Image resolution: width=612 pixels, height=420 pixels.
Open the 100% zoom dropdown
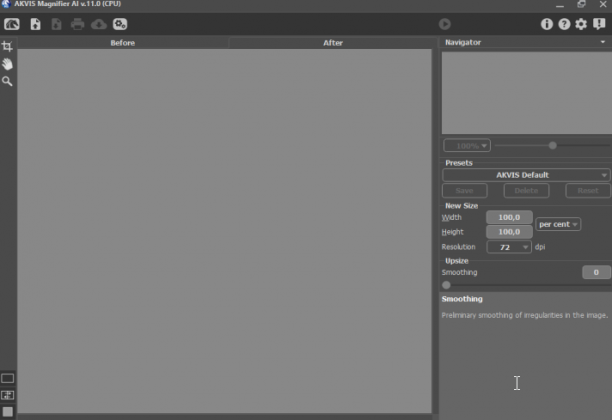(x=467, y=146)
